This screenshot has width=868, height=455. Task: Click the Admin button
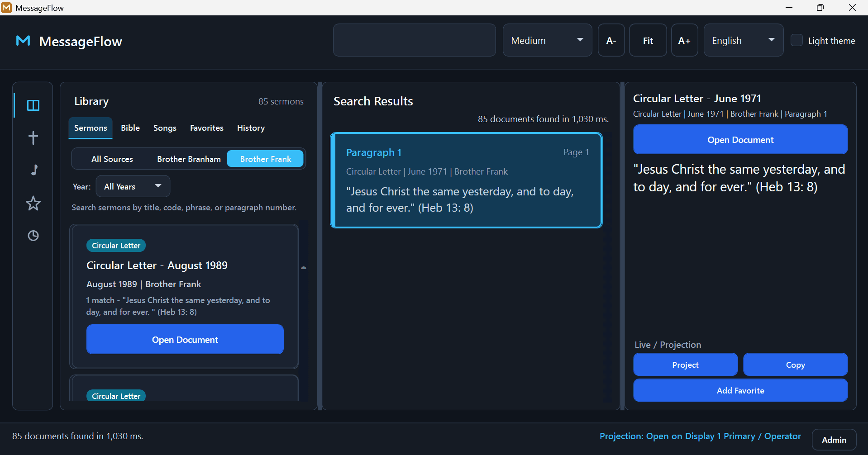click(x=834, y=440)
